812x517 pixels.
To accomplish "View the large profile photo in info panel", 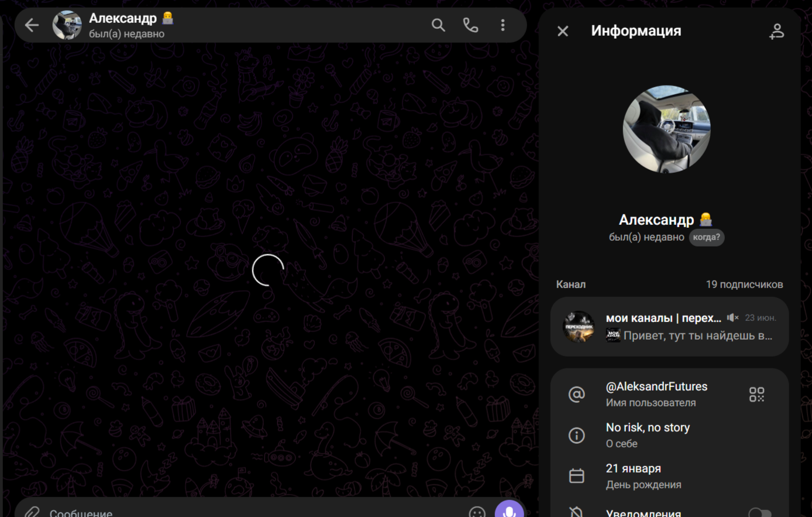I will [666, 129].
